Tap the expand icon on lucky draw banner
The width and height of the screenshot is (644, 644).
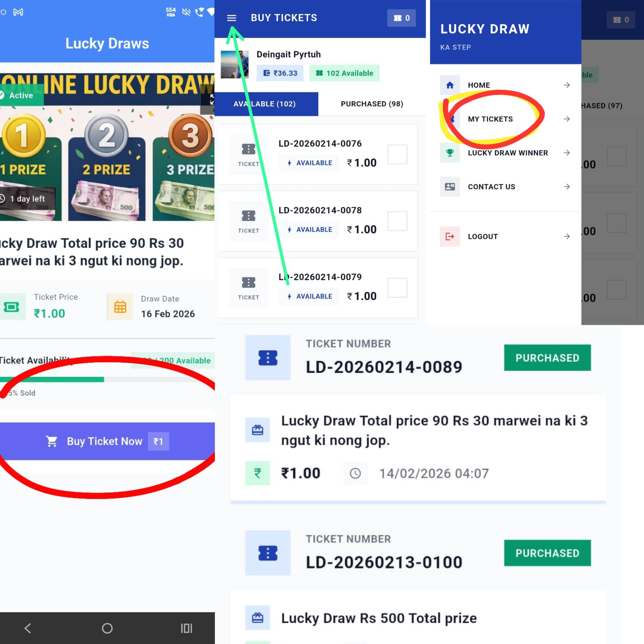(211, 99)
